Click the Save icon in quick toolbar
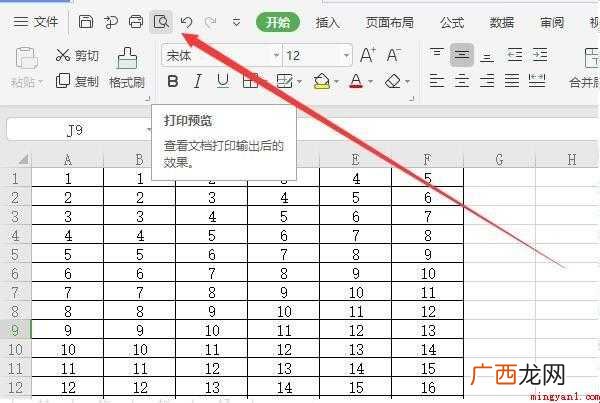The height and width of the screenshot is (403, 600). (86, 22)
